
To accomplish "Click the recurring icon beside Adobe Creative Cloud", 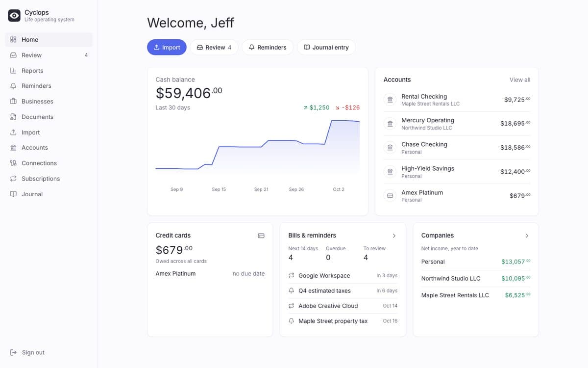I will coord(292,306).
